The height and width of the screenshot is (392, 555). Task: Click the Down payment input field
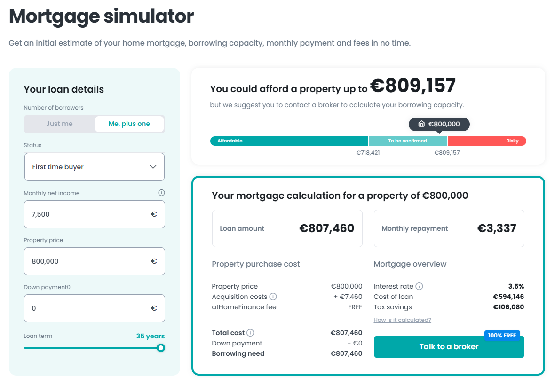point(87,308)
